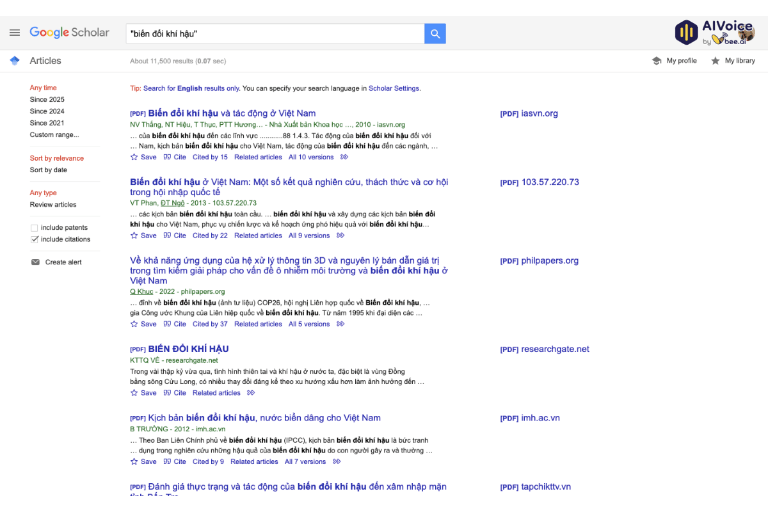Image resolution: width=768 pixels, height=512 pixels.
Task: Filter results Since 2025
Action: tap(47, 99)
